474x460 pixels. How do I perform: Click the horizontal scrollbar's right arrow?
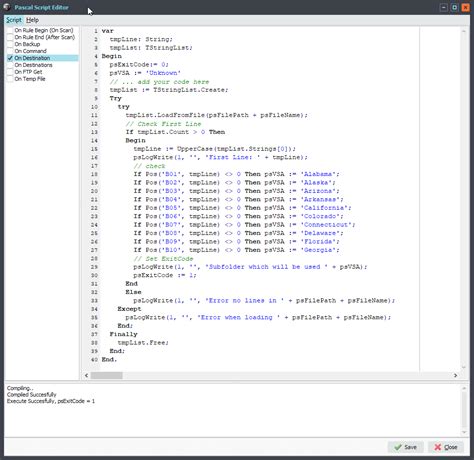pyautogui.click(x=455, y=375)
